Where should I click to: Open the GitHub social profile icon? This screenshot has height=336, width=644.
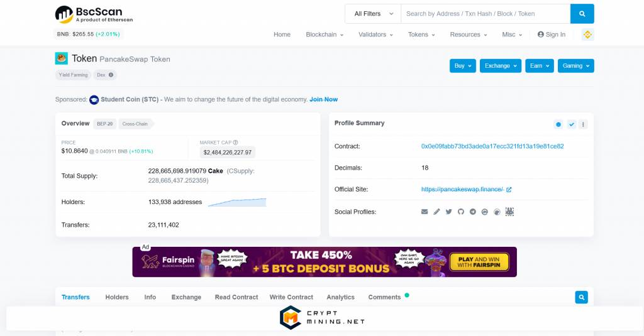pos(461,212)
